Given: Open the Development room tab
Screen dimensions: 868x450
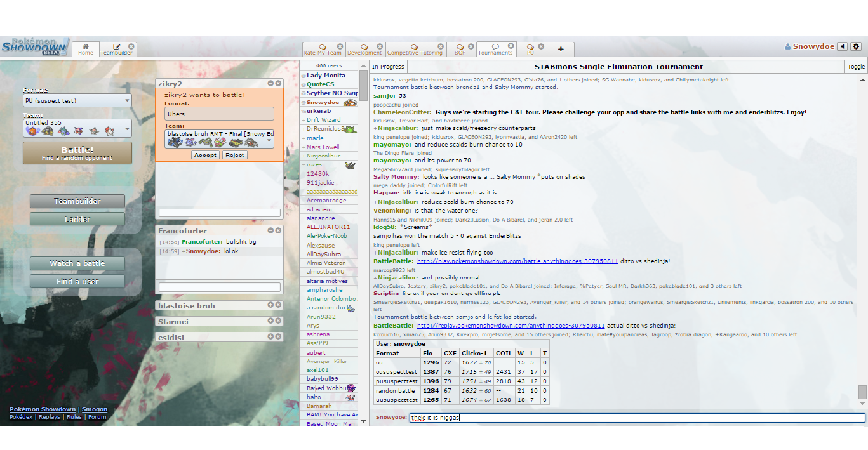Looking at the screenshot, I should pyautogui.click(x=364, y=49).
